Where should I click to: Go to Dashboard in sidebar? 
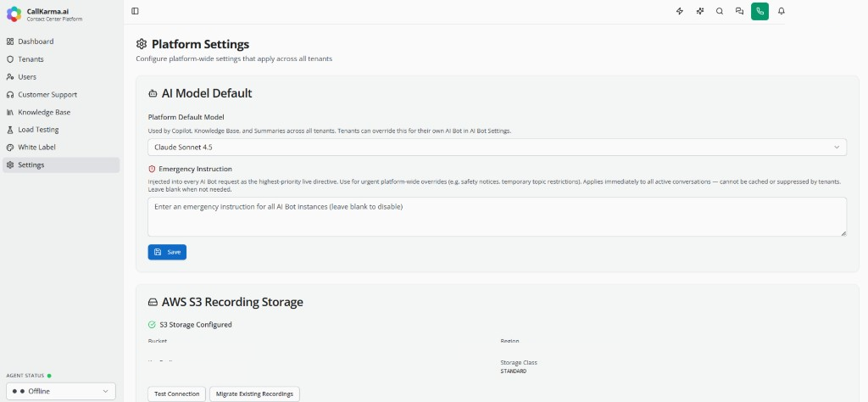61,42
